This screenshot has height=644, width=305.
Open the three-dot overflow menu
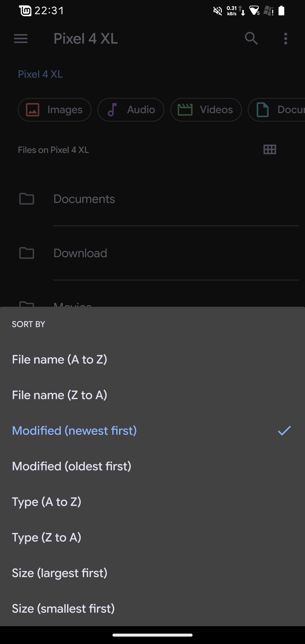tap(286, 39)
